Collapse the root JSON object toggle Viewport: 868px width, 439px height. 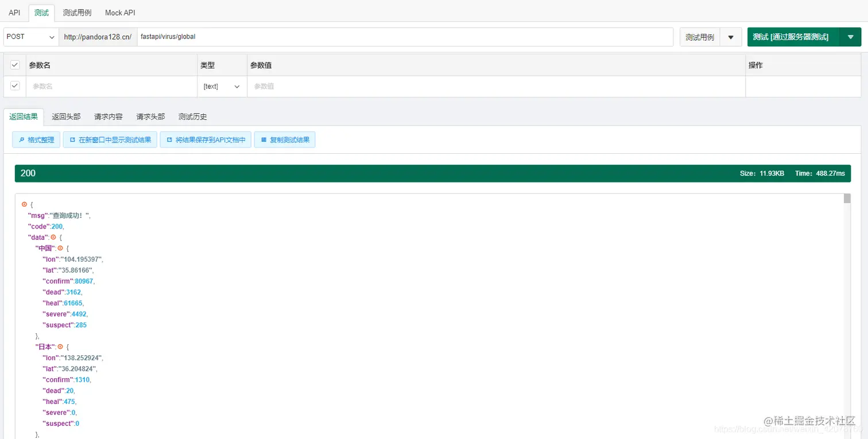tap(24, 204)
